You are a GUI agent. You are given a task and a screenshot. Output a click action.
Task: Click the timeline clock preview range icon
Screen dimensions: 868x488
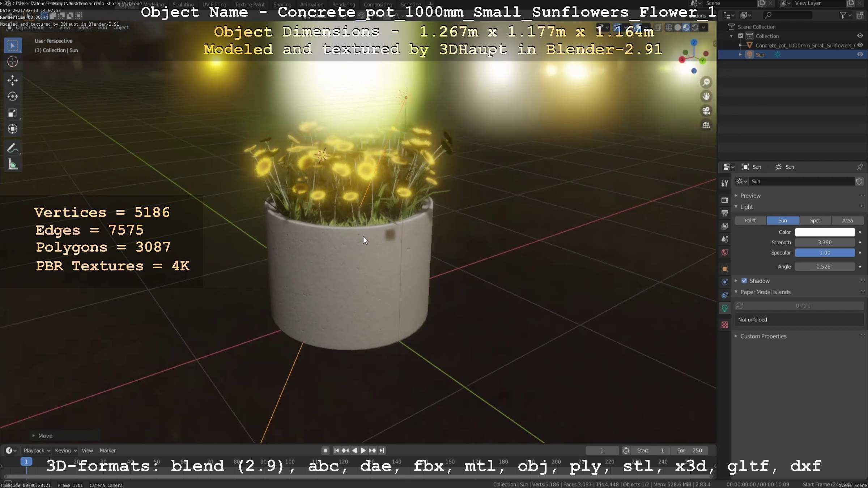[626, 450]
